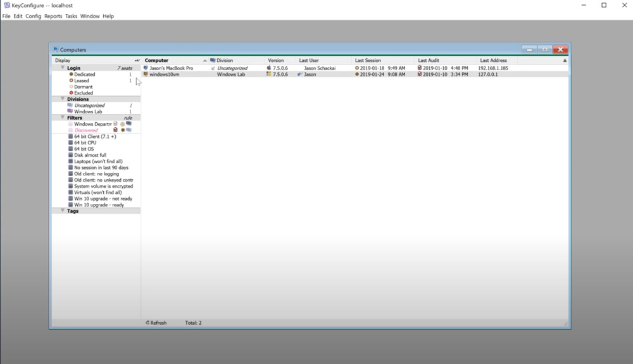Click the Jason's MacBook Pro computer icon

coord(146,68)
